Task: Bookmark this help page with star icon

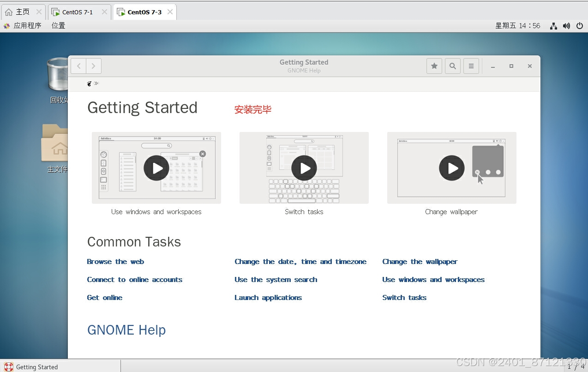Action: coord(434,66)
